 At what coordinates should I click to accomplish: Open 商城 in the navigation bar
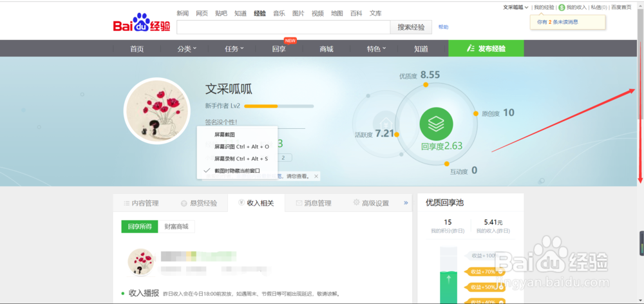[327, 49]
